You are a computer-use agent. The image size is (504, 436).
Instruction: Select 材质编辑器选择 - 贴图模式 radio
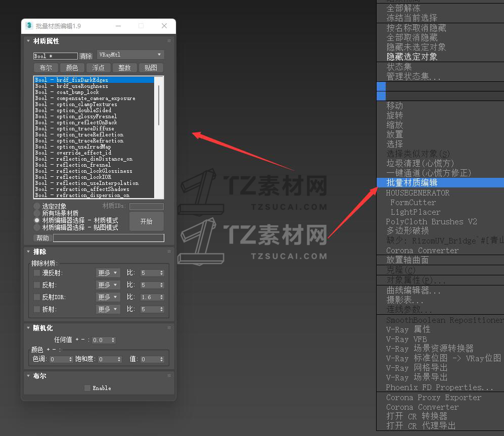[37, 227]
